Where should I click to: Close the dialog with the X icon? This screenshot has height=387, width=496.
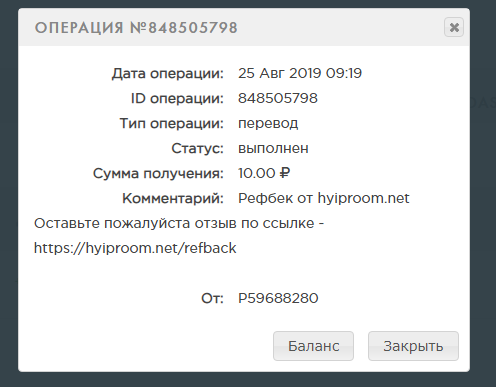[x=454, y=27]
